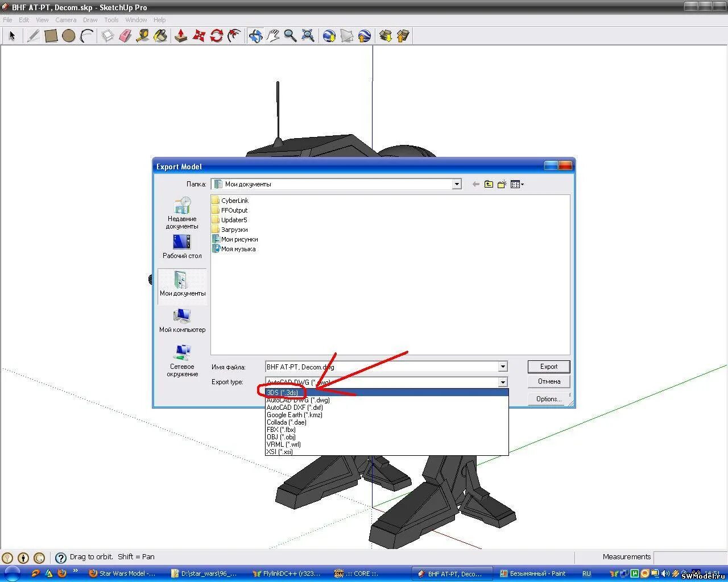This screenshot has width=728, height=582.
Task: Choose the Rectangle tool
Action: pos(51,36)
